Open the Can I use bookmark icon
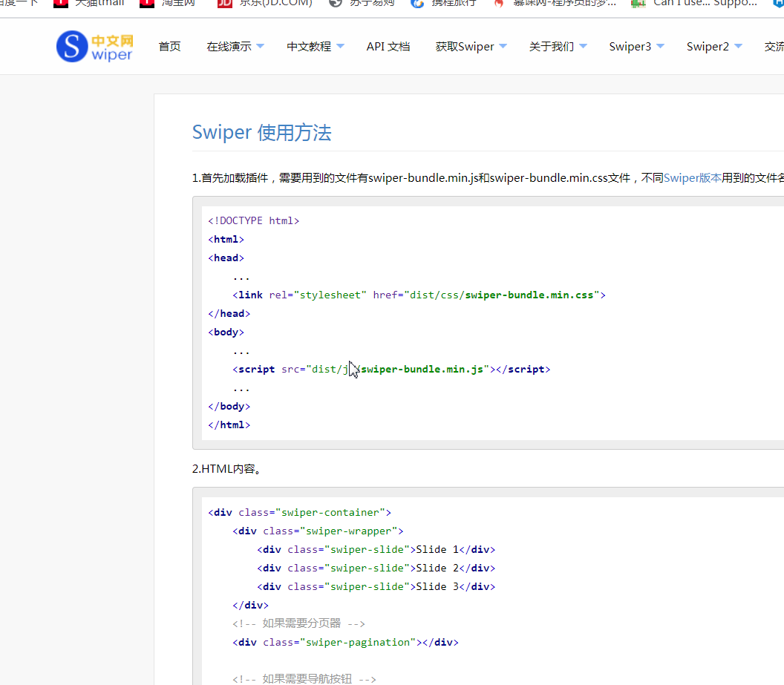The height and width of the screenshot is (685, 784). coord(638,4)
